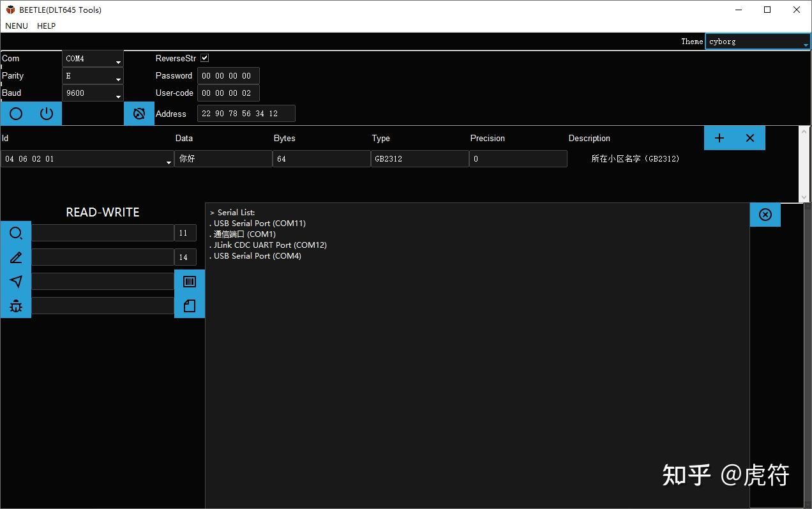Click the write row text field
The height and width of the screenshot is (509, 812).
pos(103,257)
